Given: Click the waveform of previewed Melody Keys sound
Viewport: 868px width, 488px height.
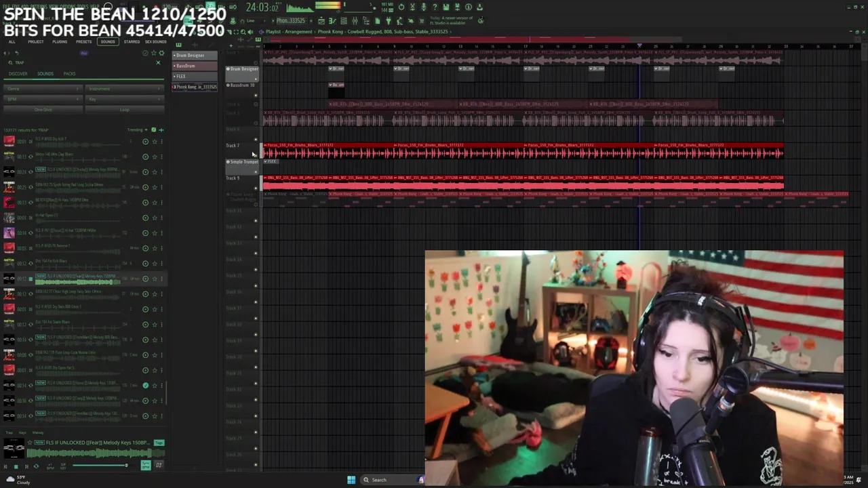Looking at the screenshot, I should pos(96,453).
